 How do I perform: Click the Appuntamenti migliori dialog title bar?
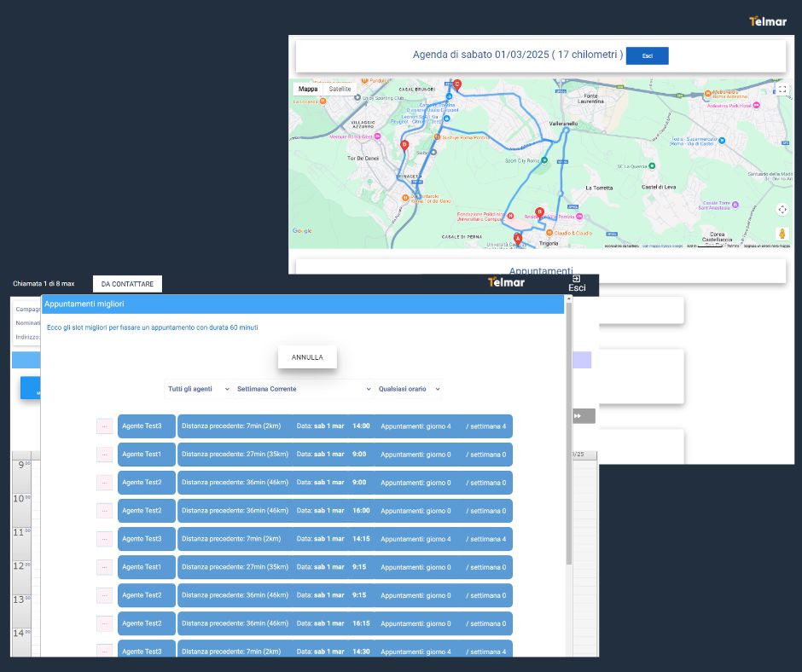click(x=303, y=304)
